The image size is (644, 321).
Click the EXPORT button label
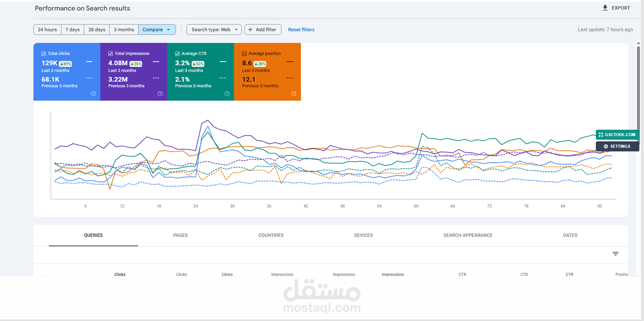[621, 8]
